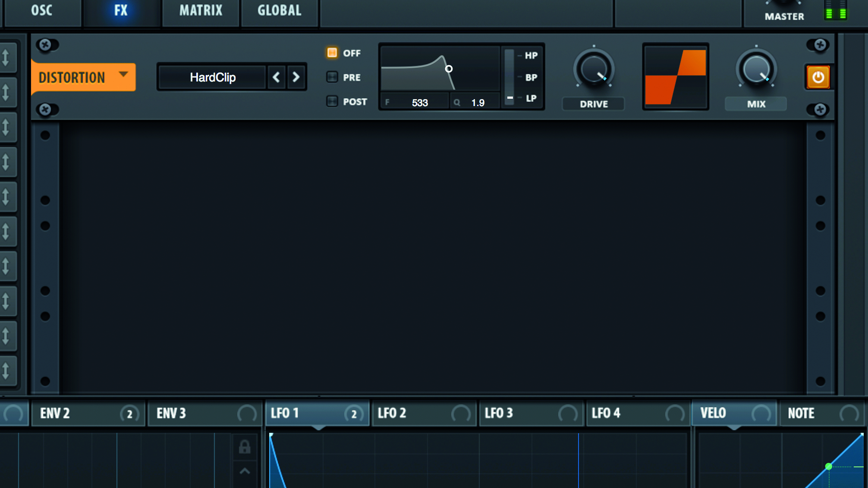Enable the POST filter option

(332, 101)
